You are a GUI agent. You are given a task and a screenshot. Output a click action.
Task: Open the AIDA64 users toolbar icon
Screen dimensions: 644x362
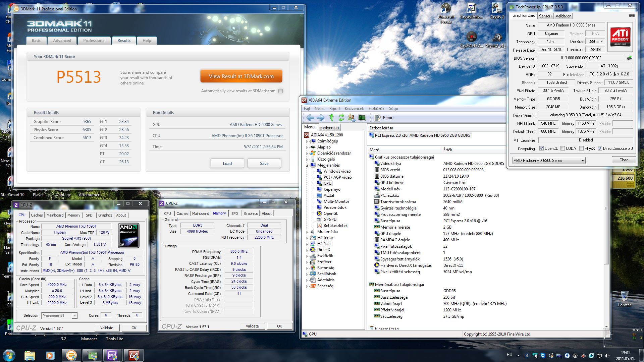pos(352,118)
